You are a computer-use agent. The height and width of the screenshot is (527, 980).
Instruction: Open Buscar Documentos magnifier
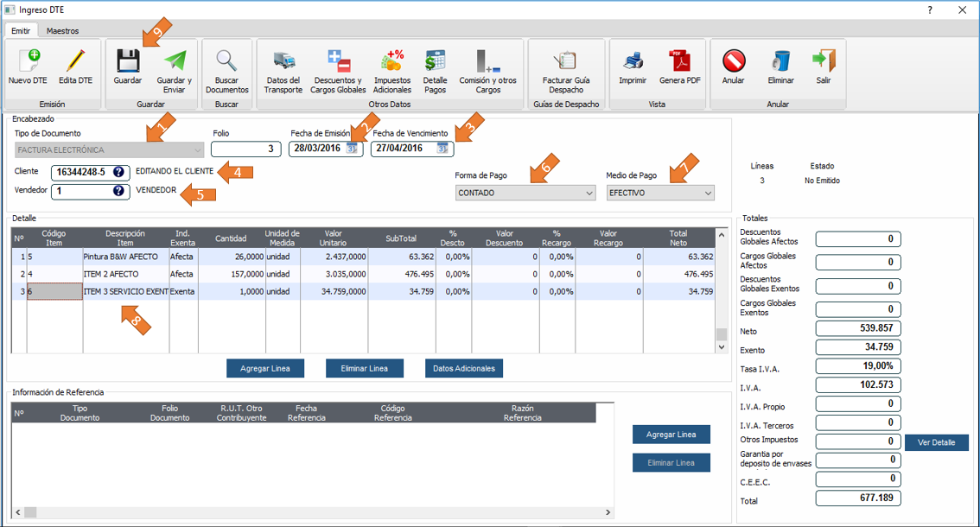[x=226, y=61]
